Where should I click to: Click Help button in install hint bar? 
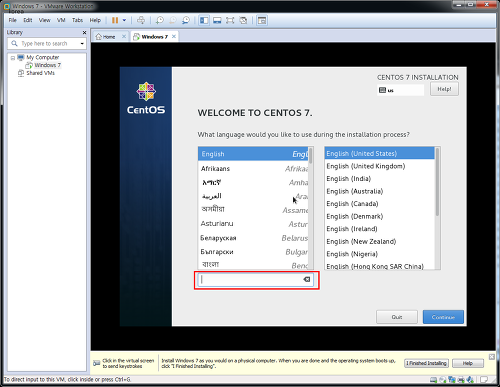point(468,363)
